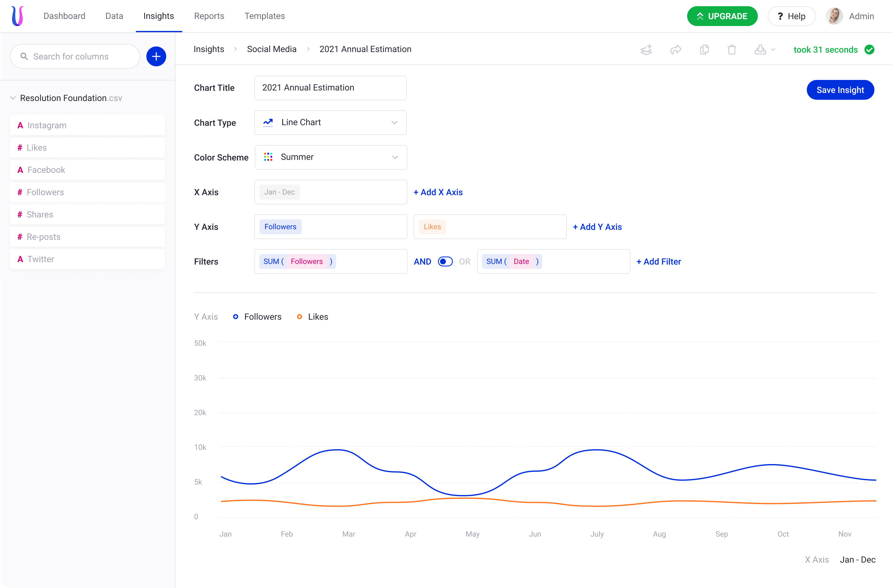The height and width of the screenshot is (588, 893).
Task: Toggle the AND/OR filter switch
Action: [x=445, y=261]
